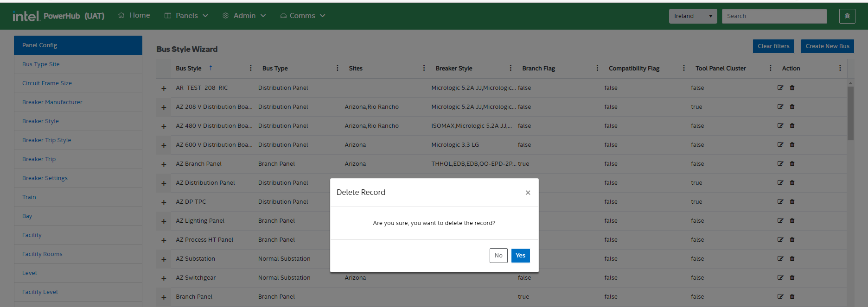Click edit icon for AR_TEST_208_RIC row
The image size is (868, 307).
point(780,88)
